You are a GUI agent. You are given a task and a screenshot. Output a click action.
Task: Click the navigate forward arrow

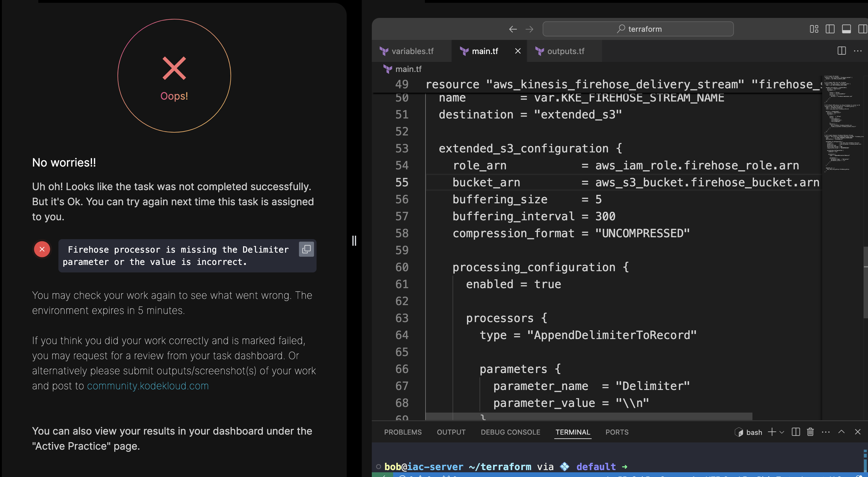pyautogui.click(x=529, y=29)
